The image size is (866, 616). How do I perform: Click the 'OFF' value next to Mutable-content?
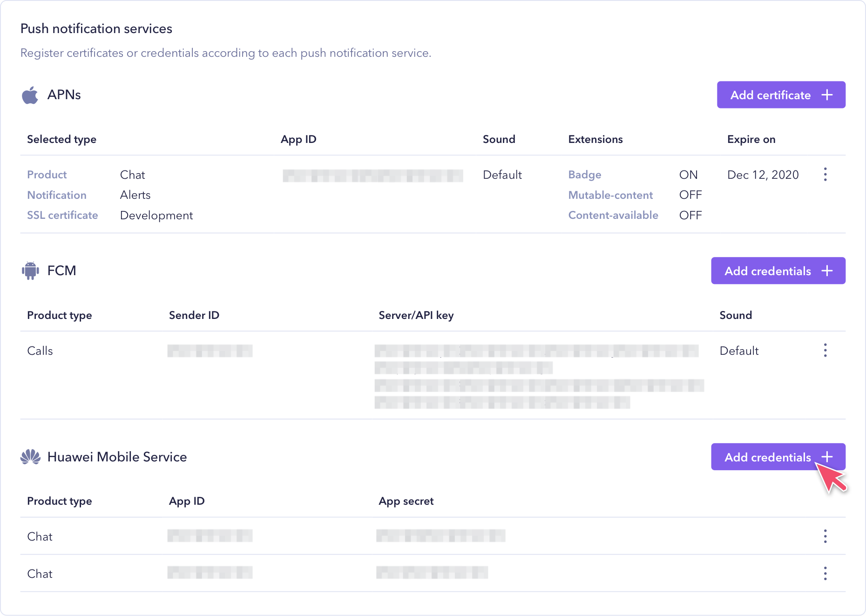tap(690, 195)
